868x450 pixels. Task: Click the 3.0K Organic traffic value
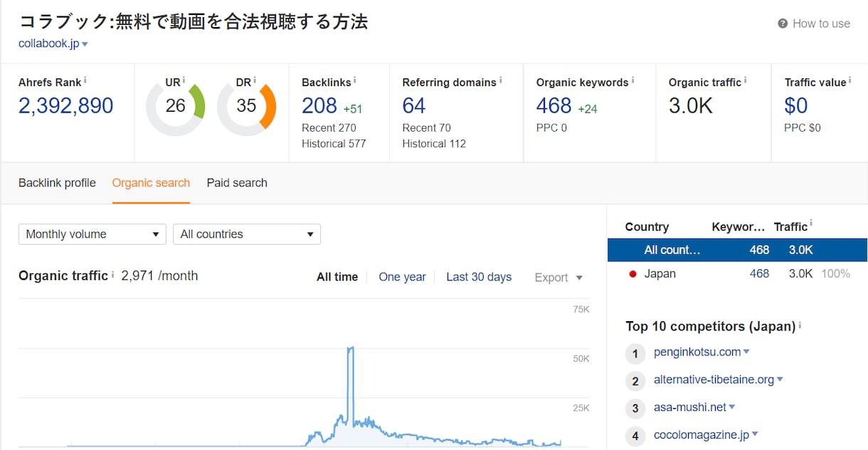point(690,106)
